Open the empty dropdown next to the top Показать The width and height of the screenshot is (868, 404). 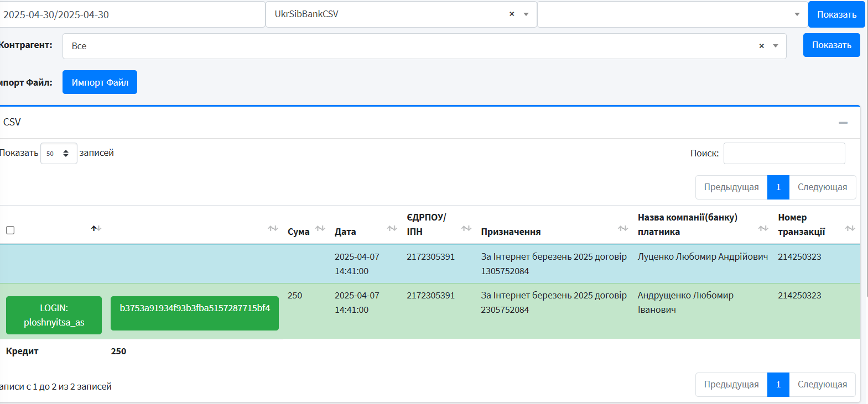[x=797, y=14]
